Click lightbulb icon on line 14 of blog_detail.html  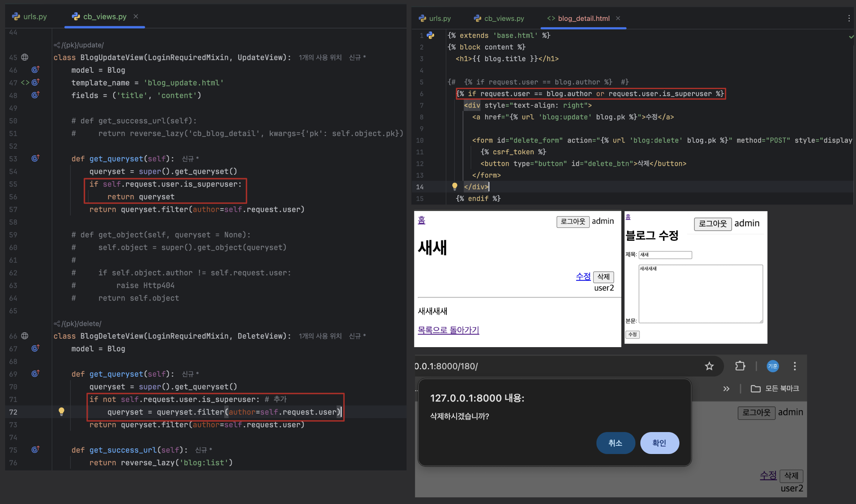pos(455,186)
